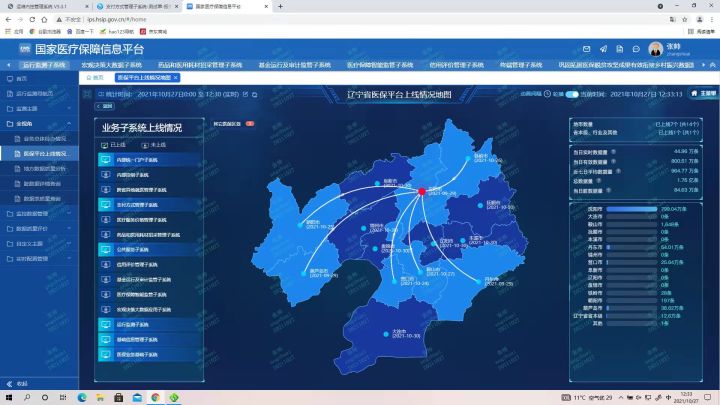Open 百度一下 bookmark

click(x=80, y=32)
